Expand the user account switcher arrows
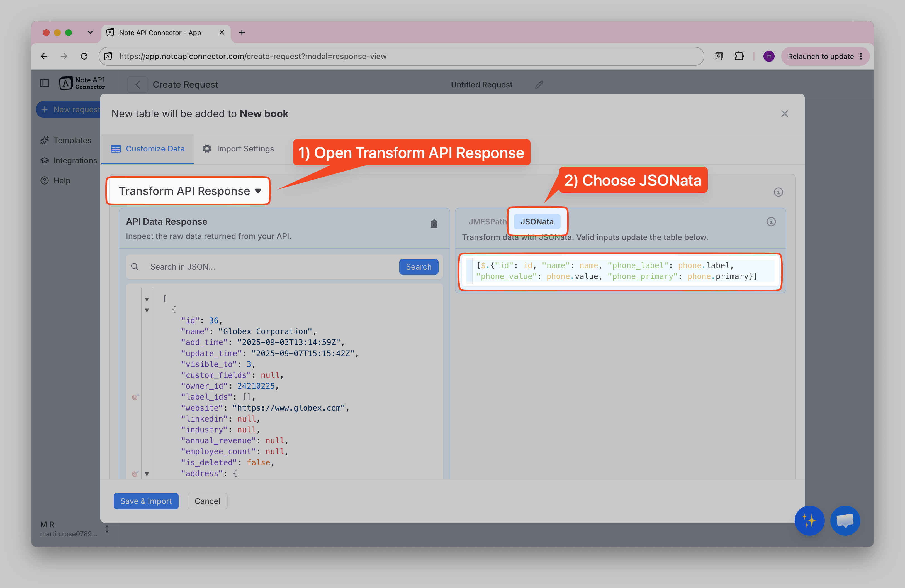The image size is (905, 588). click(x=107, y=529)
